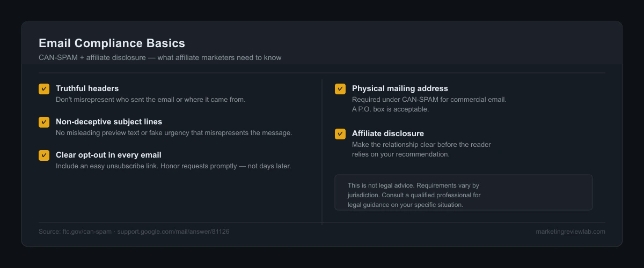Toggle the Physical mailing address checkbox
This screenshot has height=268, width=644.
[x=340, y=89]
